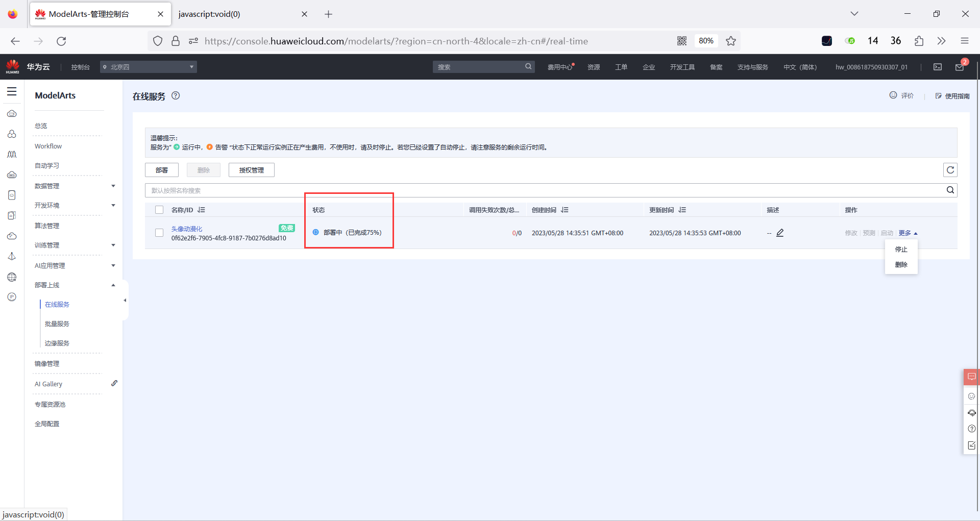Bookmark this page with the star icon
980x521 pixels.
coord(731,41)
